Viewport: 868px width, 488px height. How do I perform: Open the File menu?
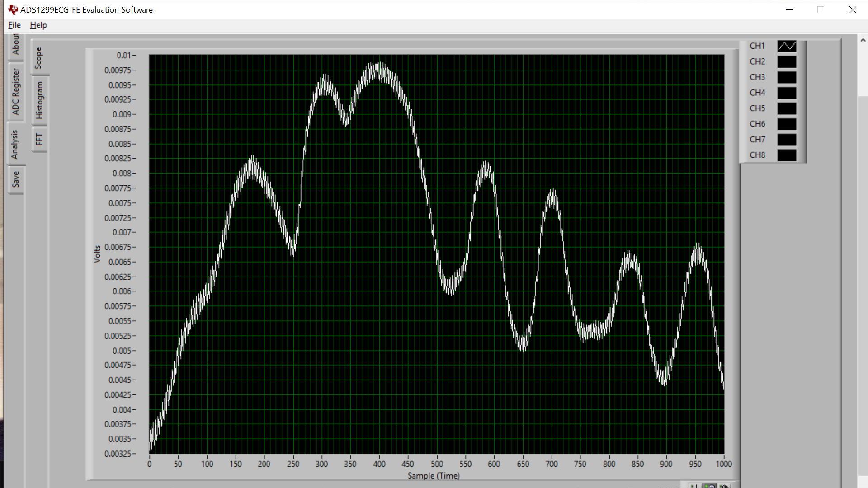(x=14, y=25)
